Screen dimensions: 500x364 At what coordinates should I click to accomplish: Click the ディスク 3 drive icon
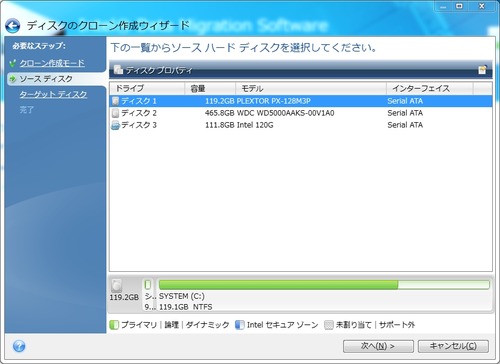pos(115,125)
